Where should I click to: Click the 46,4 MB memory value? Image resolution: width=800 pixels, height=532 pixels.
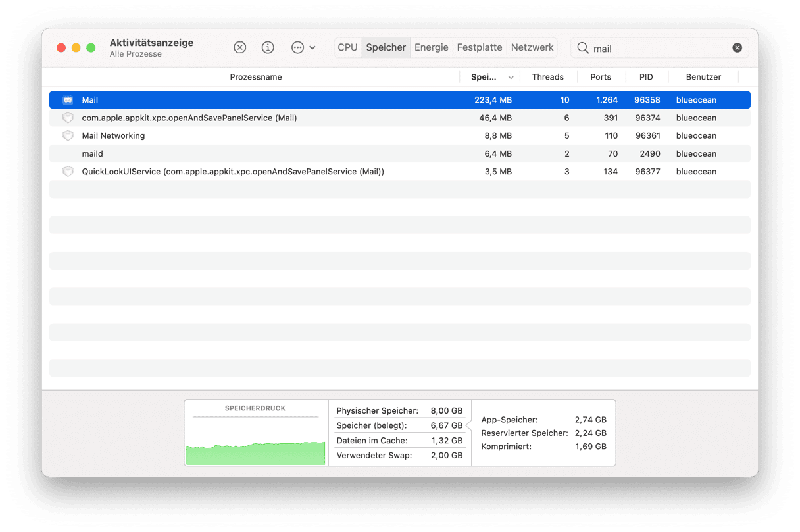coord(495,118)
